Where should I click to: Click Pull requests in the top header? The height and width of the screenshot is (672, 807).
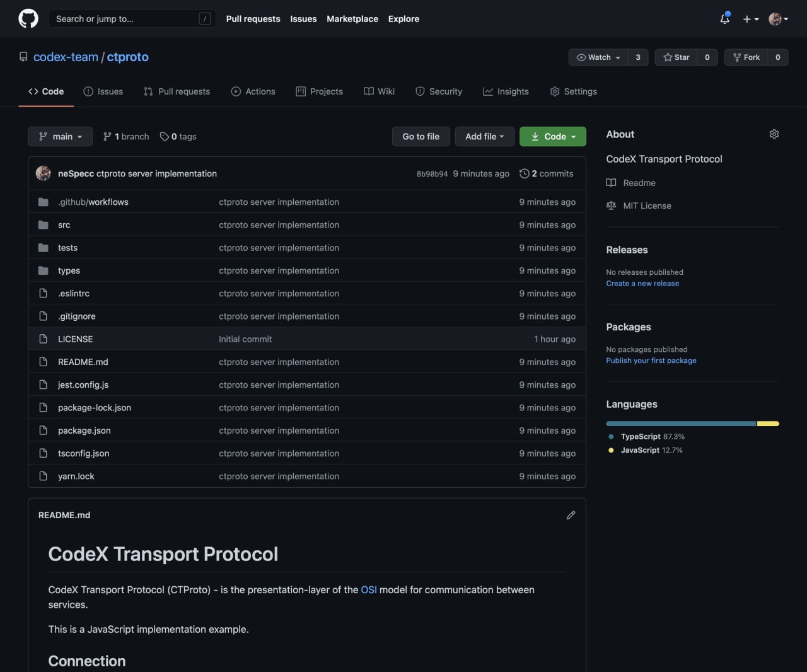coord(253,19)
